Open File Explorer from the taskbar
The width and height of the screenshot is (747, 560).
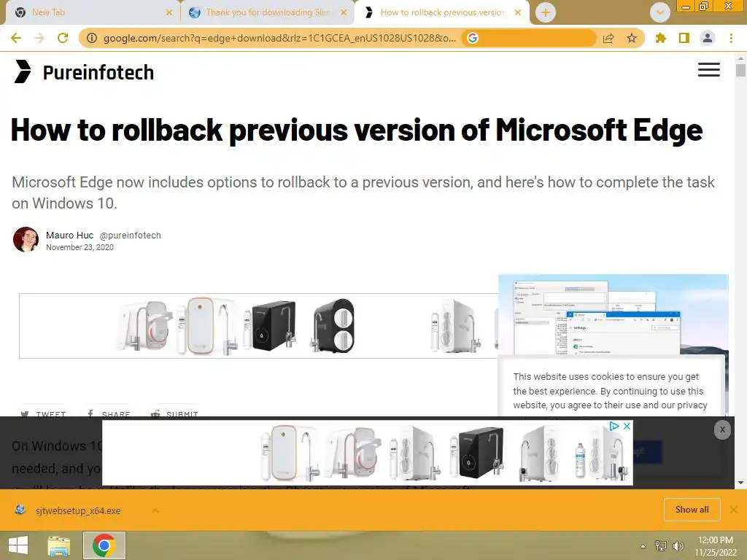tap(58, 545)
